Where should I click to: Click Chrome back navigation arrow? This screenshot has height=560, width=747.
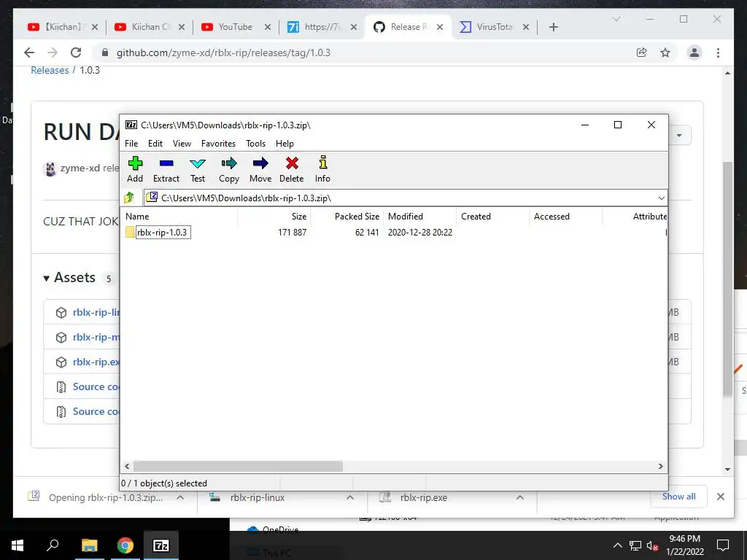29,52
